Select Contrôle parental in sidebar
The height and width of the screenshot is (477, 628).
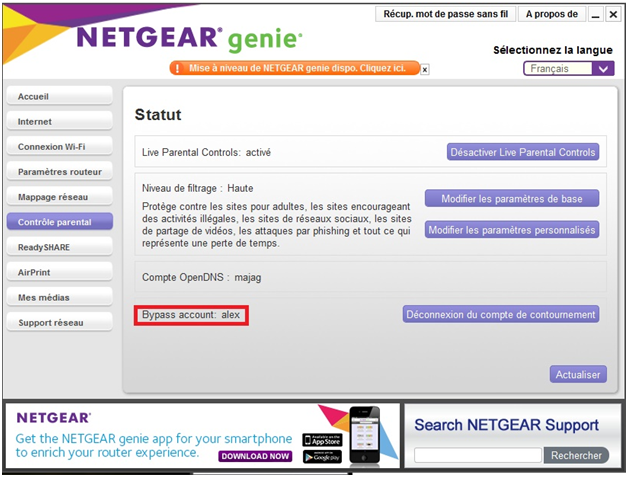(x=60, y=222)
